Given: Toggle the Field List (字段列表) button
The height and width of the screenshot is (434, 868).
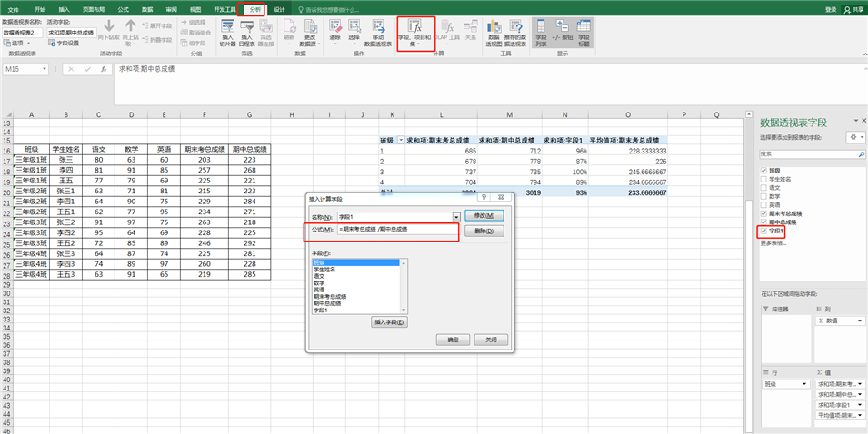Looking at the screenshot, I should 541,34.
